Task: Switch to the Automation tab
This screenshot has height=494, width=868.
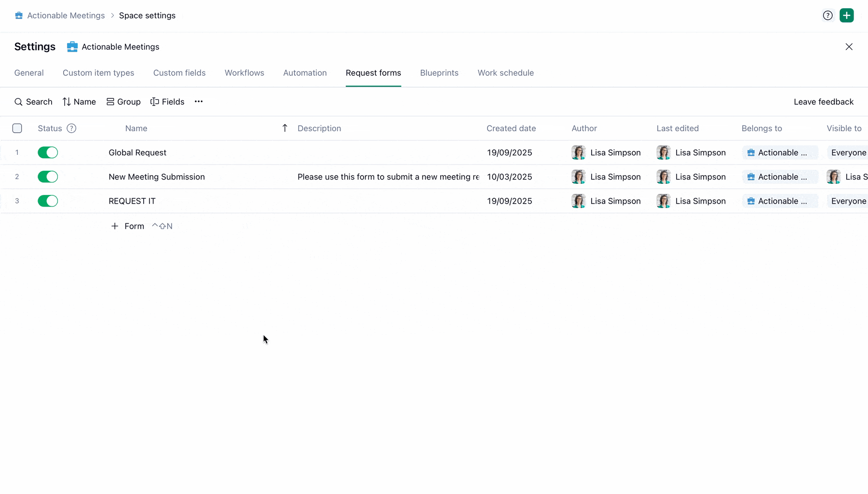Action: [x=305, y=73]
